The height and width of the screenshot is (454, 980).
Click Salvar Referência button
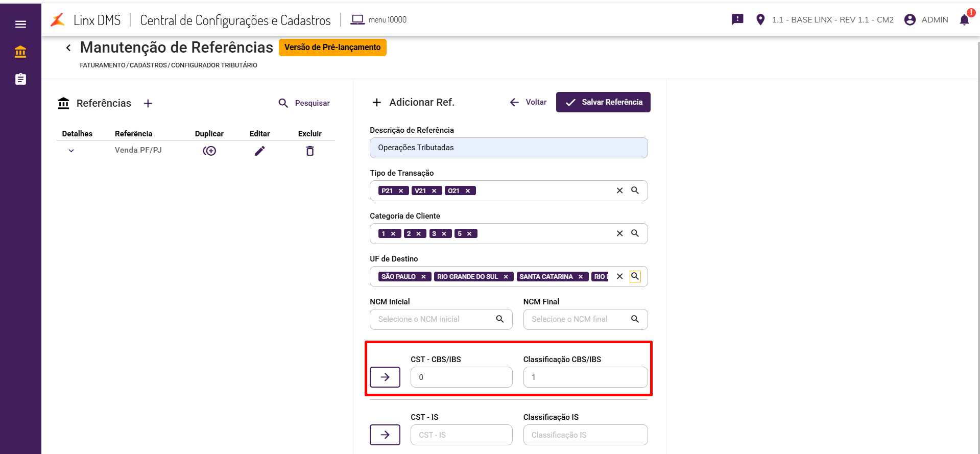603,102
